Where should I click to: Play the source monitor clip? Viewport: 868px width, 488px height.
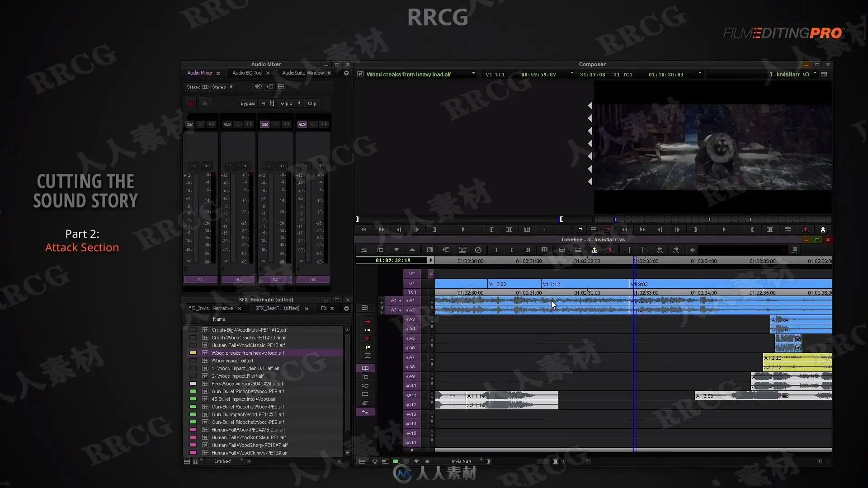pos(463,230)
